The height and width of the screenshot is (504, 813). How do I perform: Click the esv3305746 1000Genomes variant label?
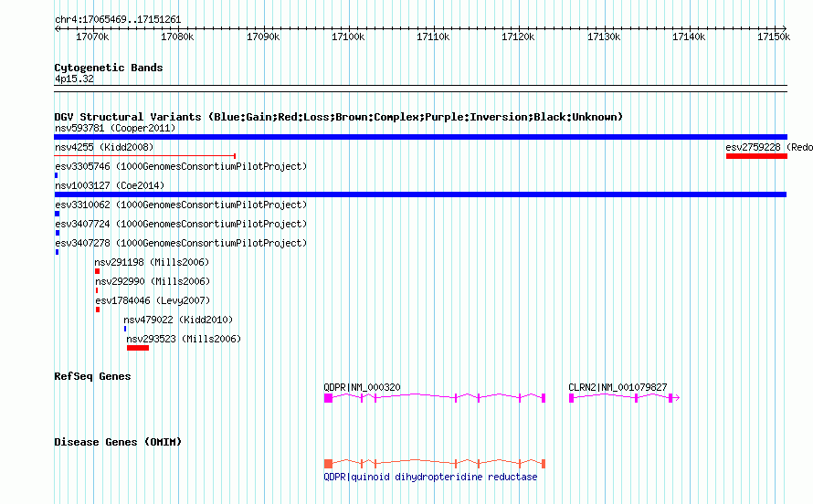click(x=181, y=166)
